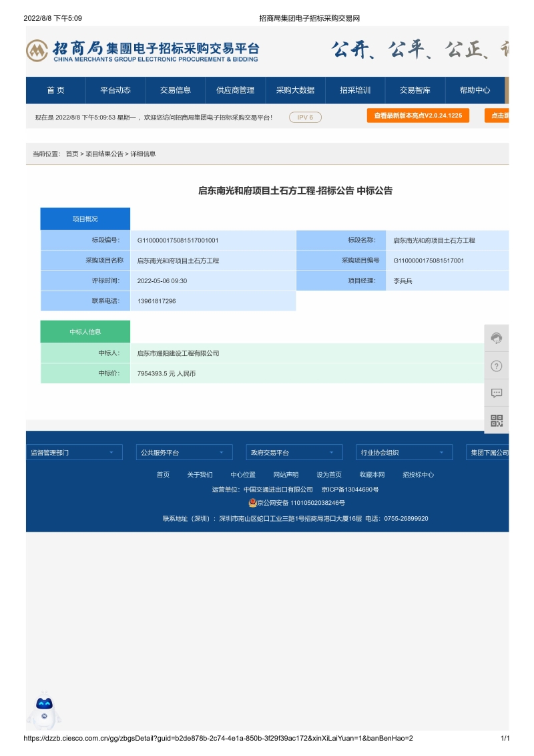Click the 采购项目编号 value G1100000175081517001

(429, 260)
